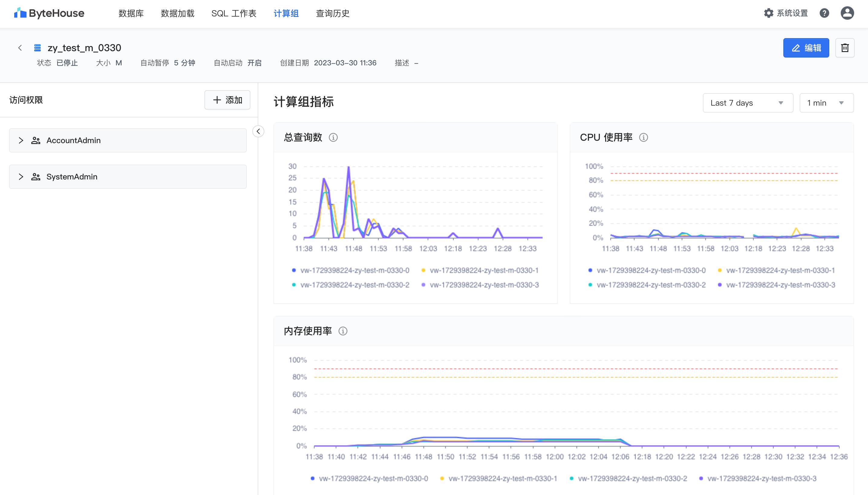The width and height of the screenshot is (868, 495).
Task: Click the ByteHouse logo
Action: 49,13
